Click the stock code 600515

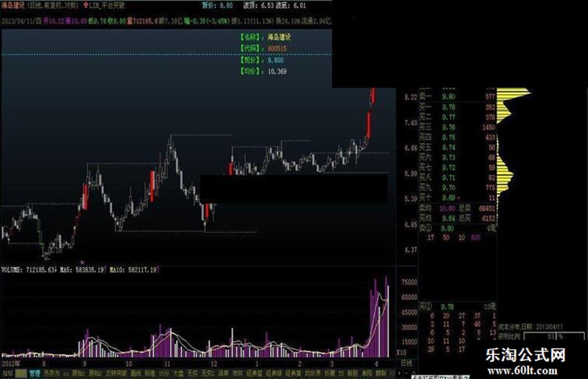tap(277, 49)
